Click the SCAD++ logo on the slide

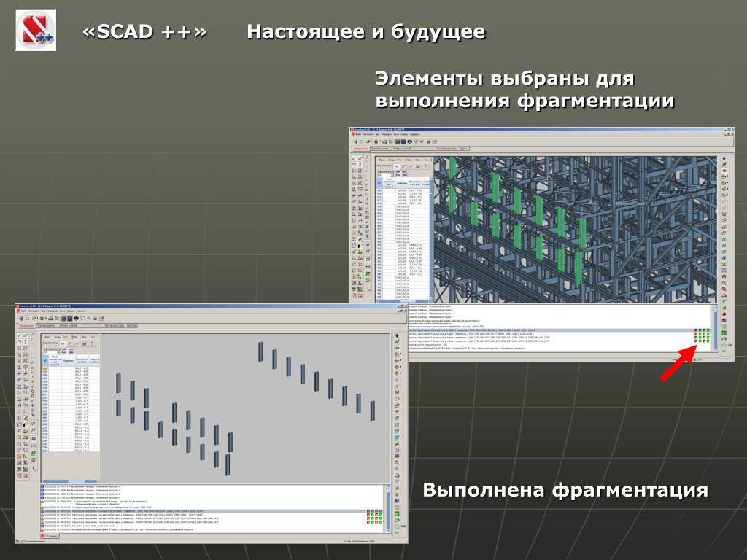point(35,30)
